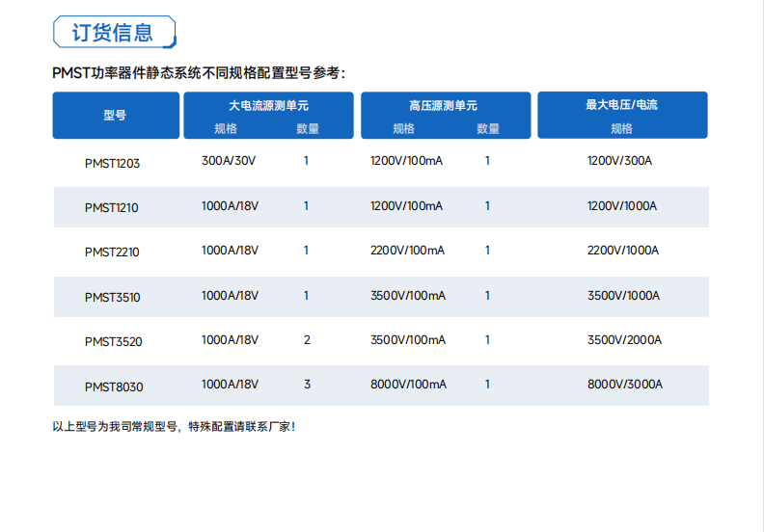Click the 订货信息 heading badge

[x=114, y=32]
